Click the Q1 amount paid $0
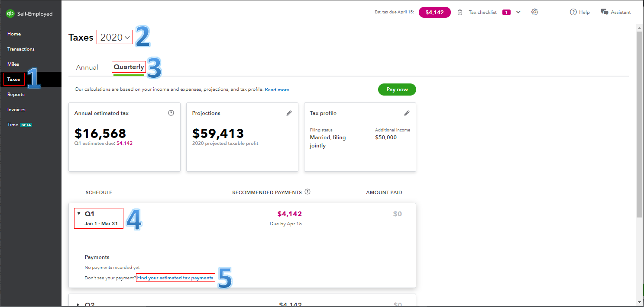This screenshot has width=644, height=307. (x=397, y=214)
